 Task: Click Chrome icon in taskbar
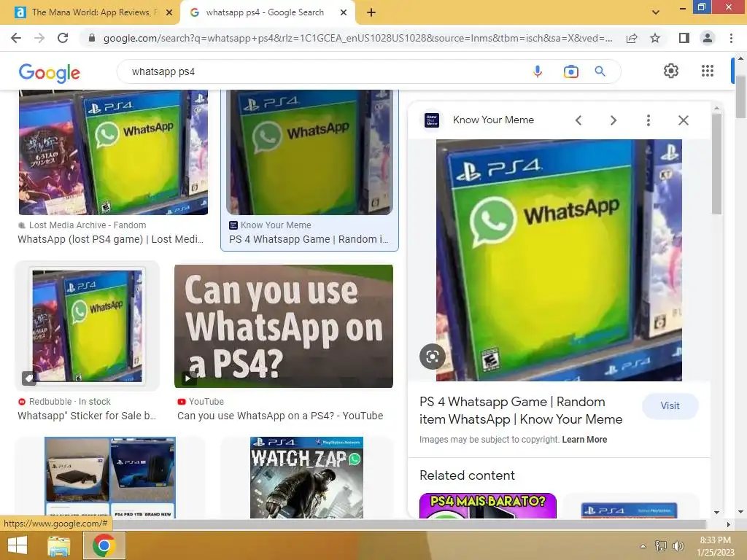(104, 545)
